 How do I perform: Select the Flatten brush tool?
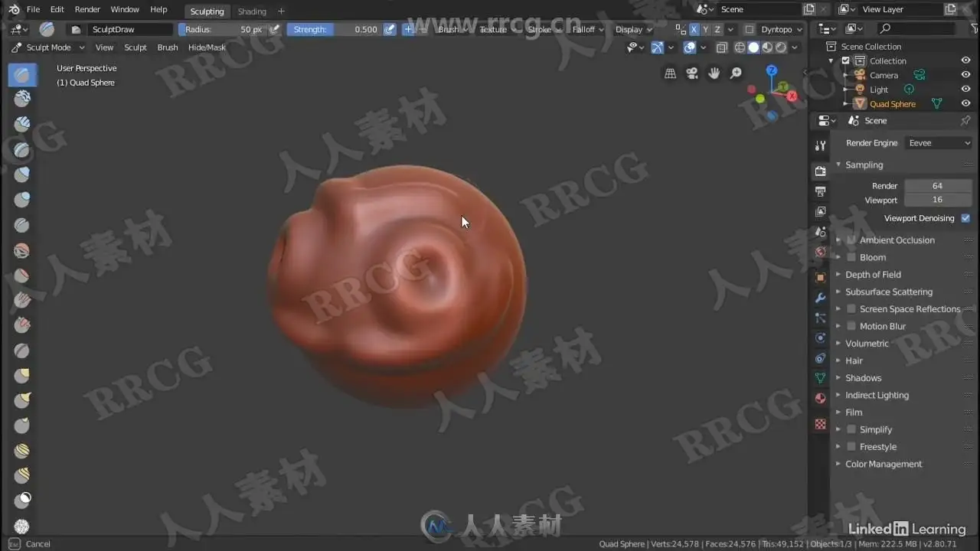point(22,275)
